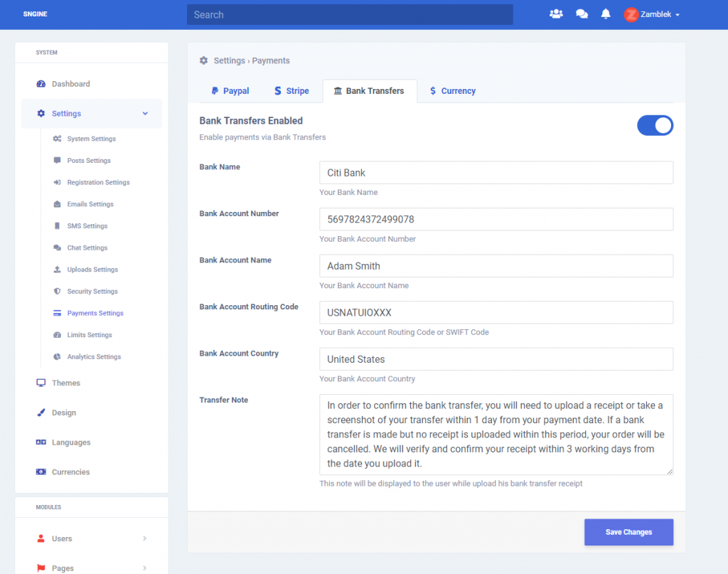Click the Analytics Settings pie chart icon

point(57,356)
